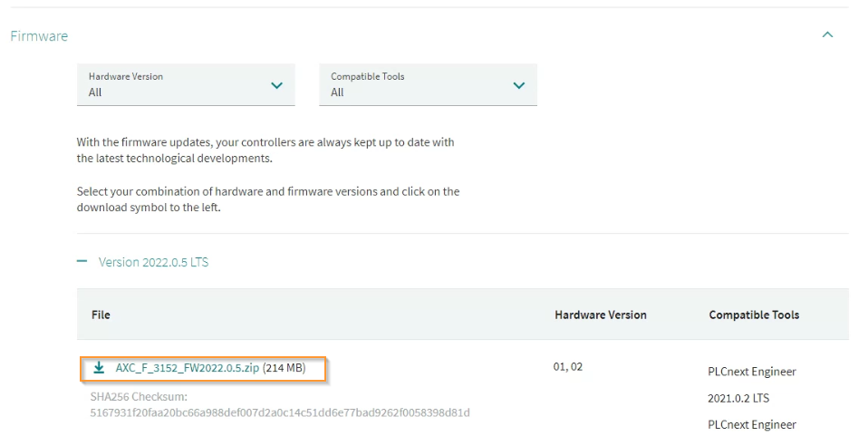
Task: Click the Compatible Tools column header
Action: (x=754, y=315)
